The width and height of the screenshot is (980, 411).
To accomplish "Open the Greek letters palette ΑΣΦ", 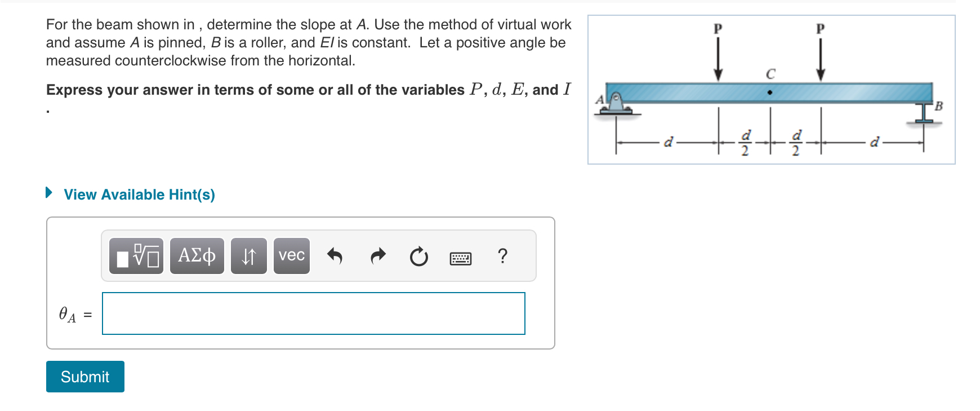I will [x=196, y=257].
